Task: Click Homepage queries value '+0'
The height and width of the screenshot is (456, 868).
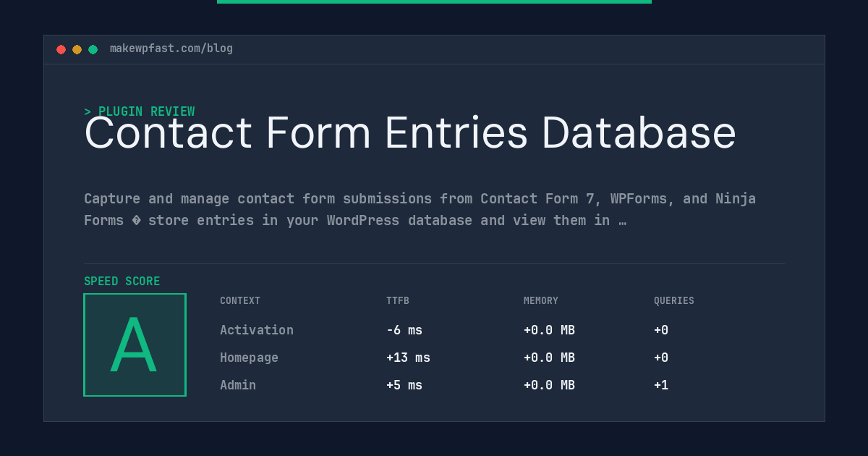Action: coord(661,358)
